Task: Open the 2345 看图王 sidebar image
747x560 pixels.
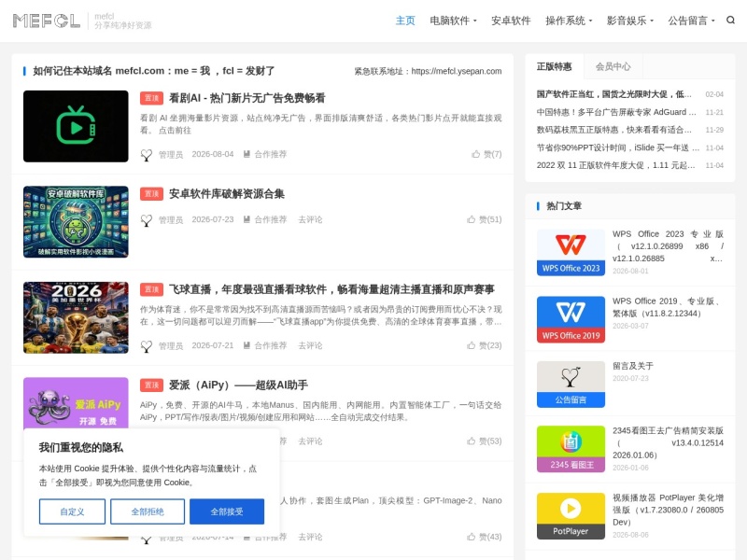Action: tap(571, 449)
